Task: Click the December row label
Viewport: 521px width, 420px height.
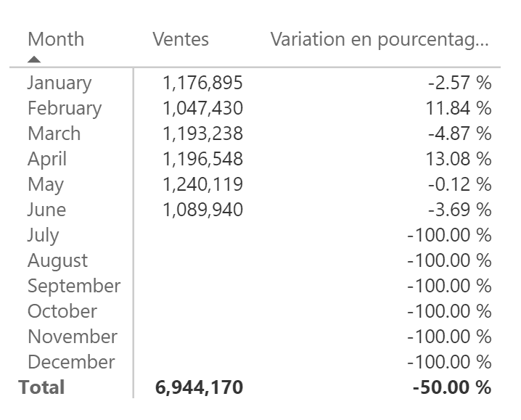Action: (x=71, y=362)
